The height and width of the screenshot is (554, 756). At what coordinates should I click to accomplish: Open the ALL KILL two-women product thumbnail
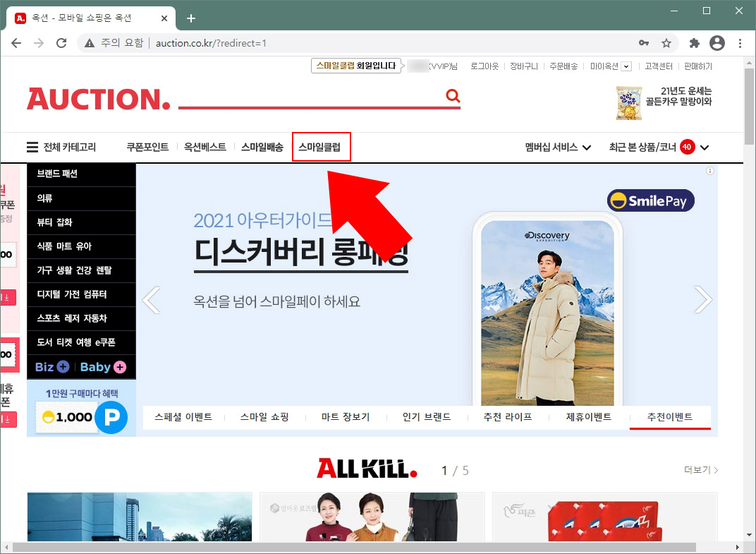372,517
